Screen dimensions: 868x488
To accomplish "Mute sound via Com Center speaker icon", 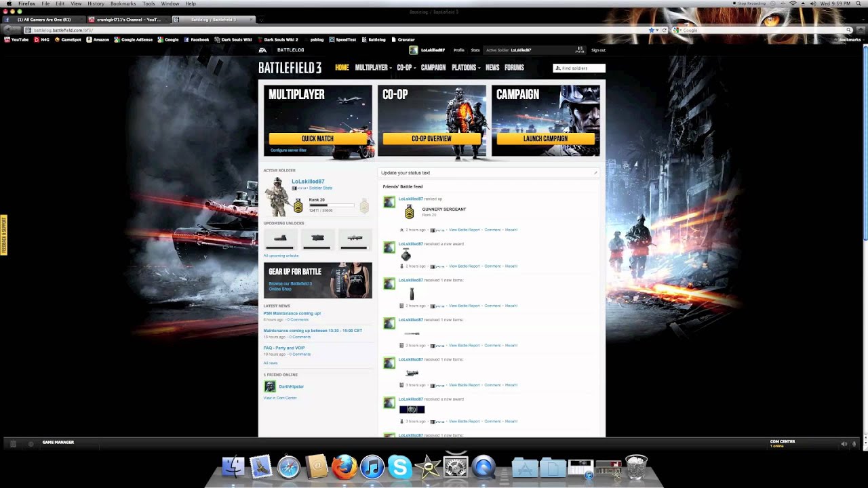I will [x=844, y=444].
